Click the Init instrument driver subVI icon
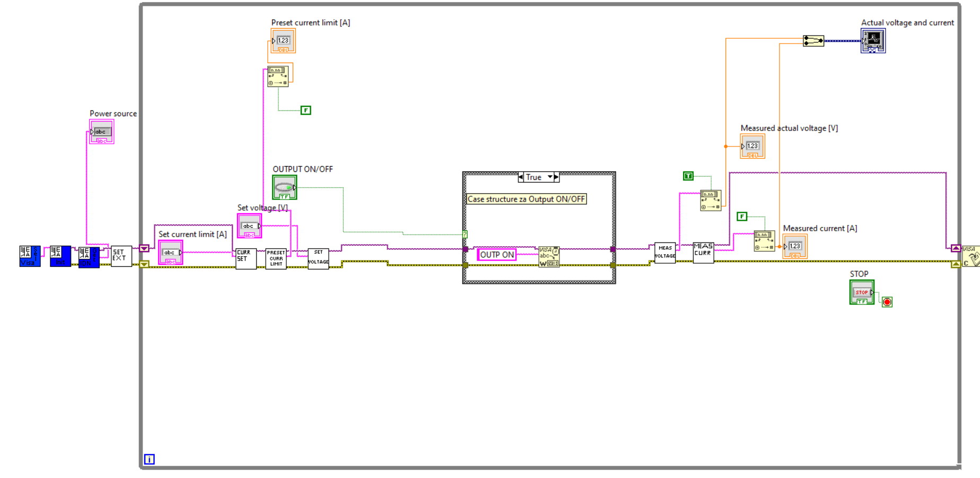Image resolution: width=980 pixels, height=478 pixels. pyautogui.click(x=60, y=256)
